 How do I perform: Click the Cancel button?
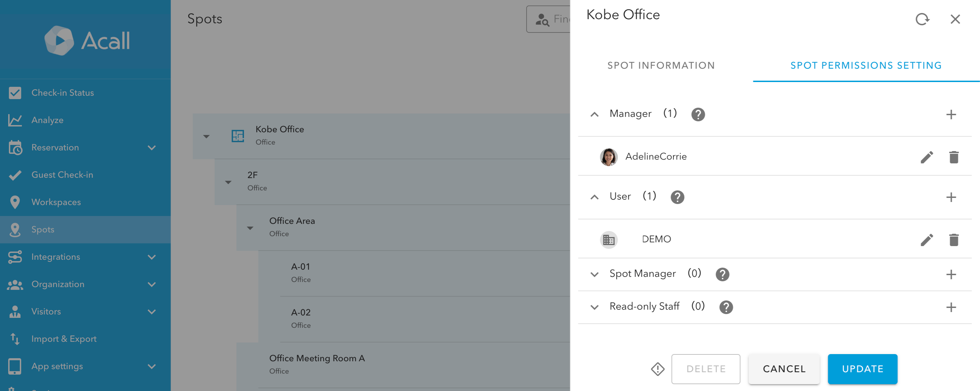(x=784, y=369)
